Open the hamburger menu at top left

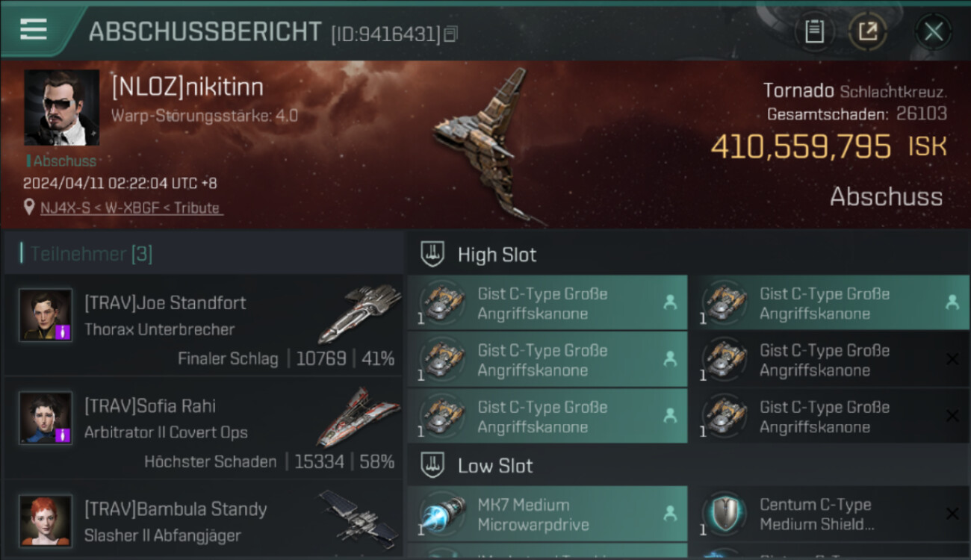34,29
